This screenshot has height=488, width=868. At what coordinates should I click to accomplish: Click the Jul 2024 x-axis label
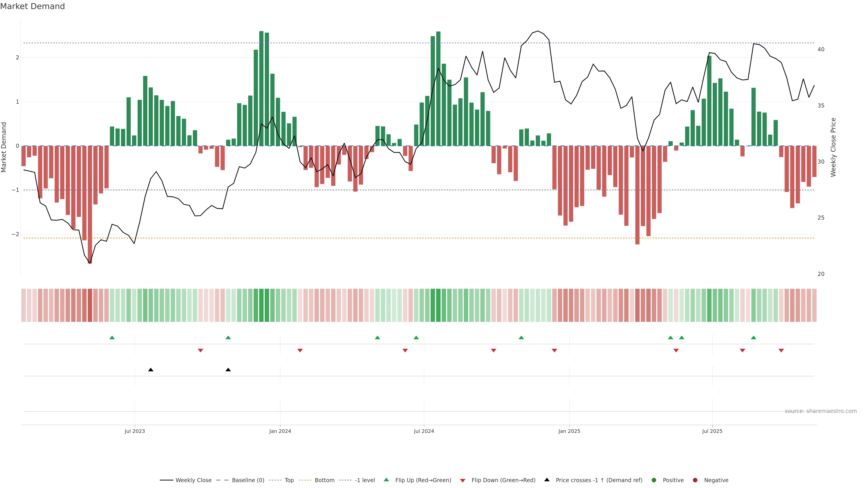pyautogui.click(x=424, y=431)
